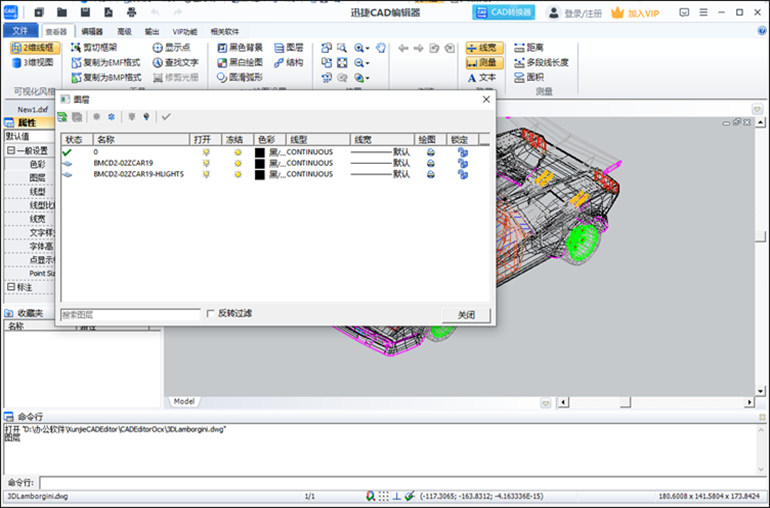Click new layer icon in 图层 dialog
The width and height of the screenshot is (770, 508).
[62, 117]
